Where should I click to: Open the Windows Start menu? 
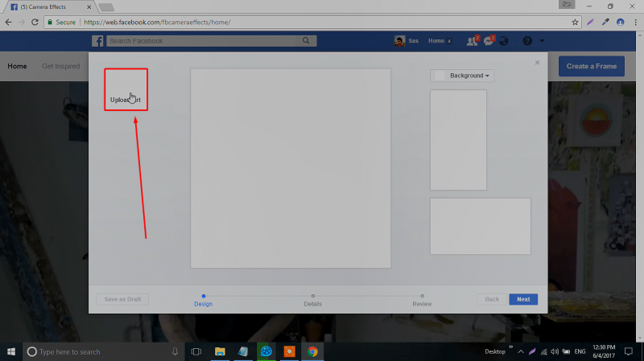11,352
